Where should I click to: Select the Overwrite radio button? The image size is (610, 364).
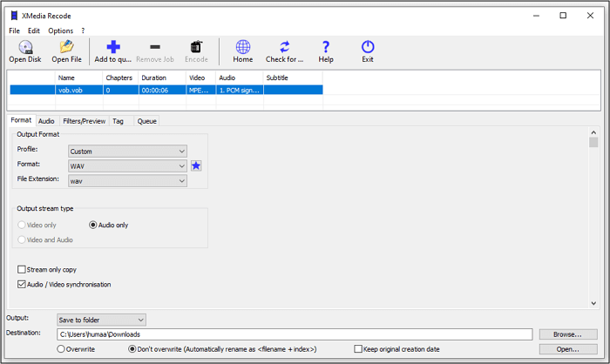click(61, 349)
